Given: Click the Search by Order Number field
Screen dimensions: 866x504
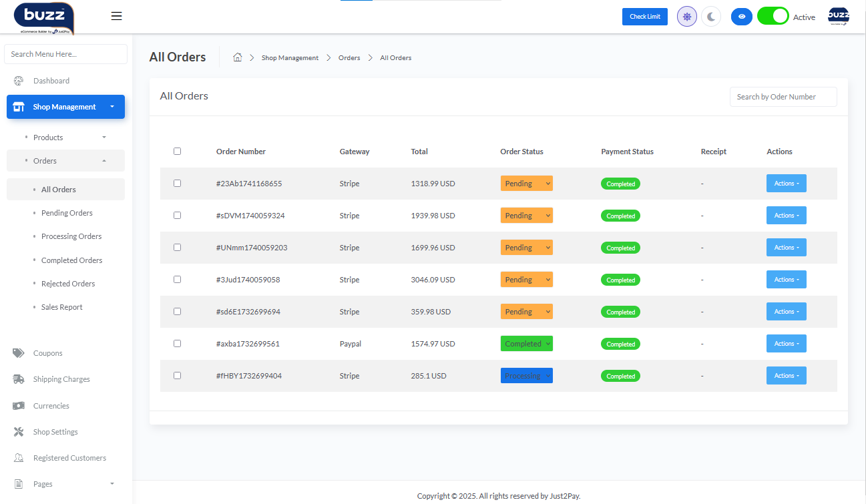Looking at the screenshot, I should pyautogui.click(x=783, y=97).
